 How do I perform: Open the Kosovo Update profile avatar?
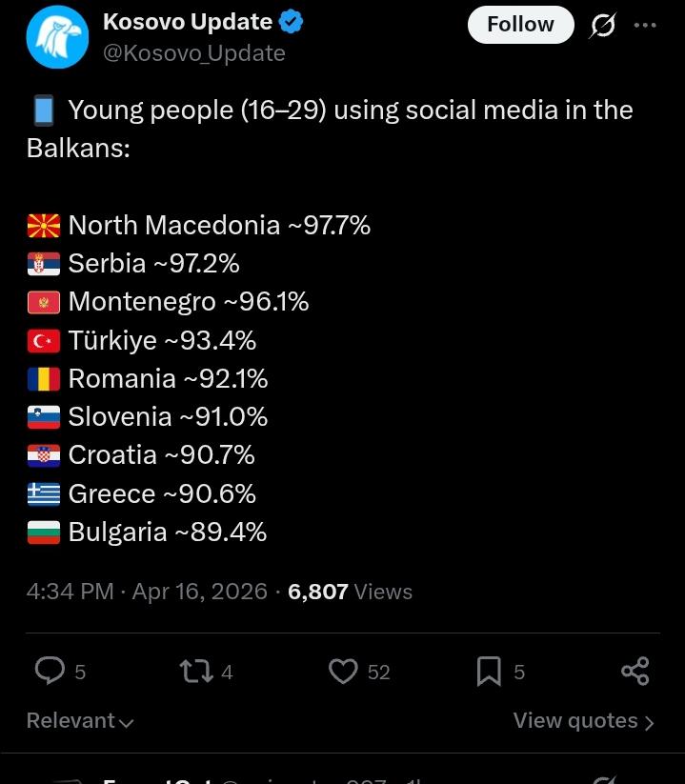pyautogui.click(x=57, y=37)
